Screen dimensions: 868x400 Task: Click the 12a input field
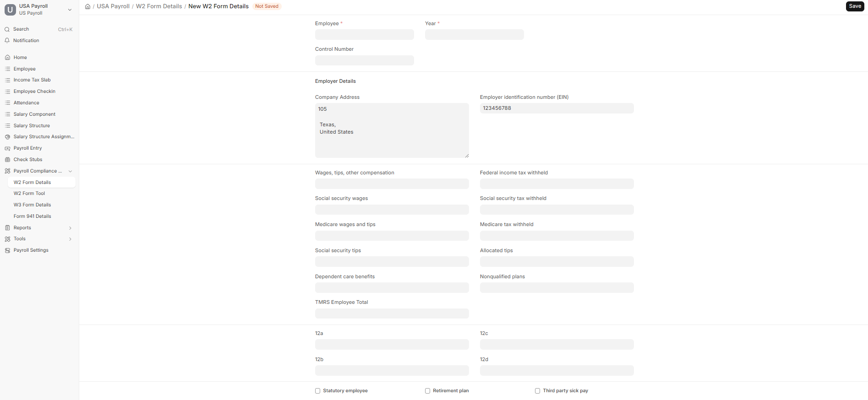[x=392, y=345]
